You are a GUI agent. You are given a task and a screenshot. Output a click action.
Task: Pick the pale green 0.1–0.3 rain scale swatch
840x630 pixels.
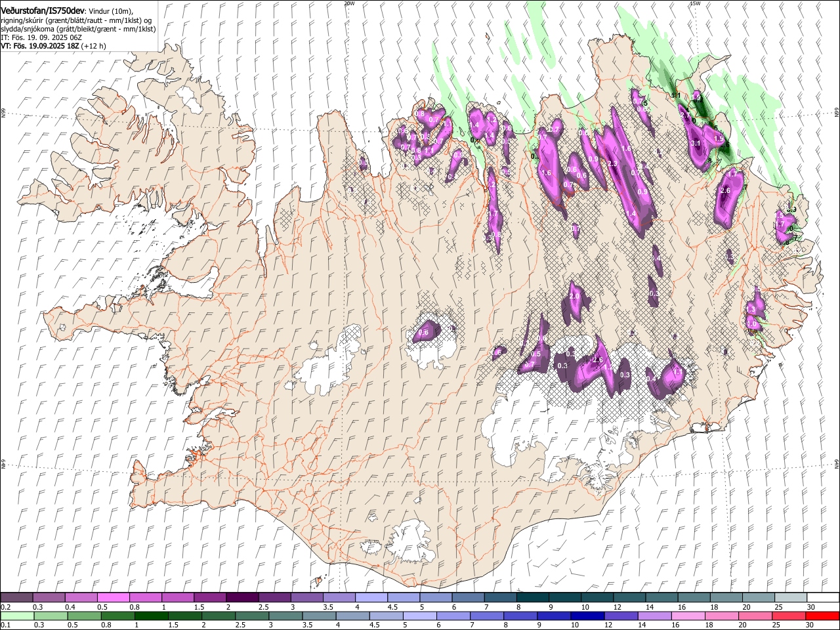(16, 616)
